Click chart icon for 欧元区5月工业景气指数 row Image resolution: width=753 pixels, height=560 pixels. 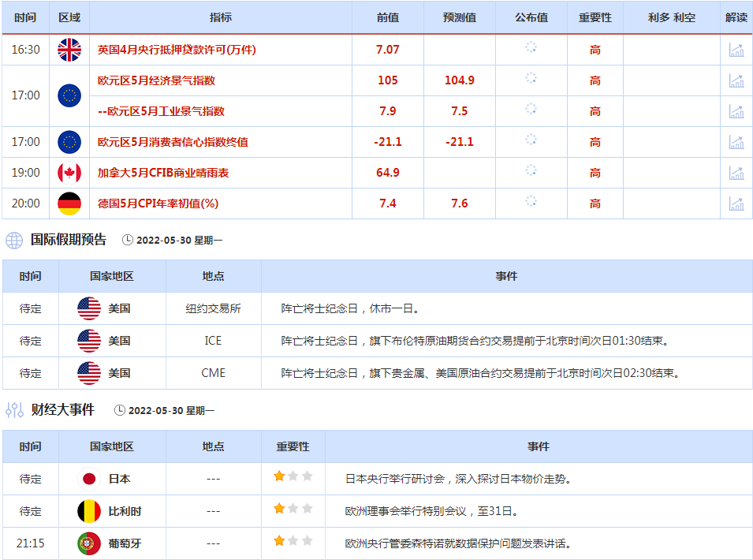736,111
